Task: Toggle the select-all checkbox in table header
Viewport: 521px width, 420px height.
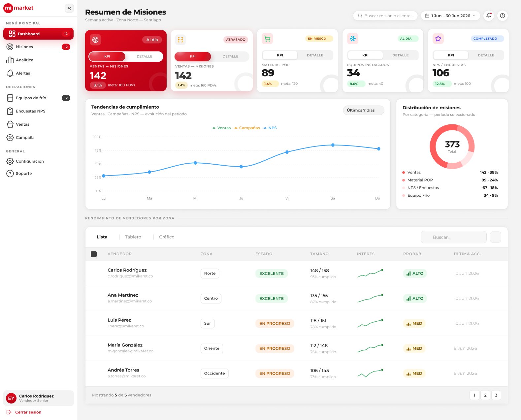Action: click(x=94, y=254)
